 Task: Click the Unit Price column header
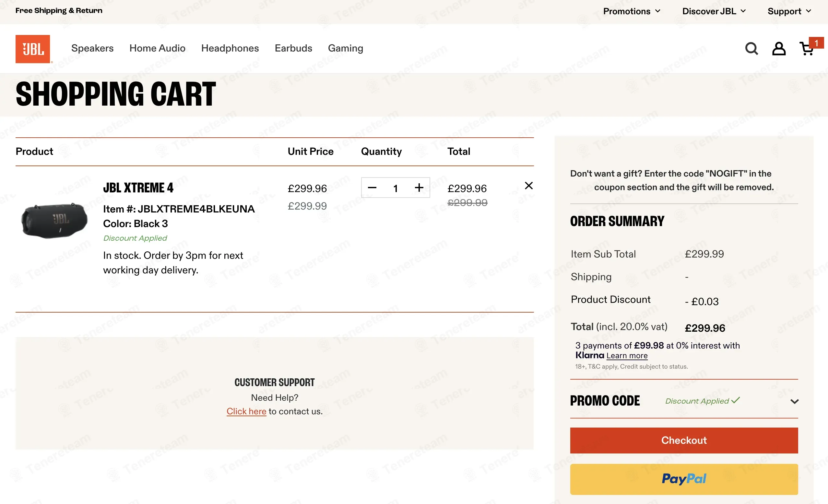[x=311, y=152]
